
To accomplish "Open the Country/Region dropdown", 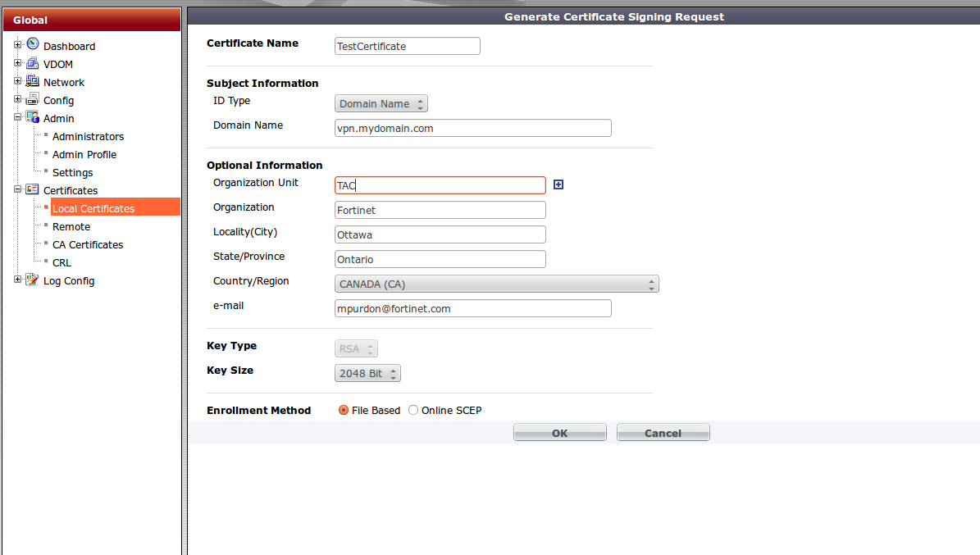I will pyautogui.click(x=497, y=284).
